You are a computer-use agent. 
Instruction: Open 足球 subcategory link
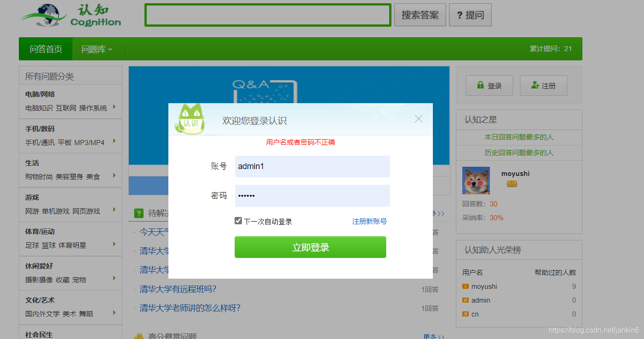pyautogui.click(x=32, y=245)
